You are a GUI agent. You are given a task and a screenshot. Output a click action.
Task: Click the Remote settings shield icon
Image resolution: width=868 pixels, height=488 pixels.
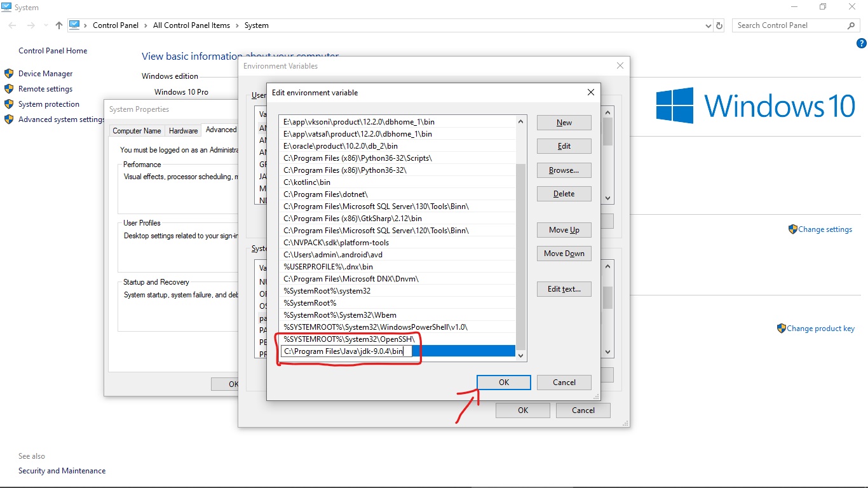[9, 89]
